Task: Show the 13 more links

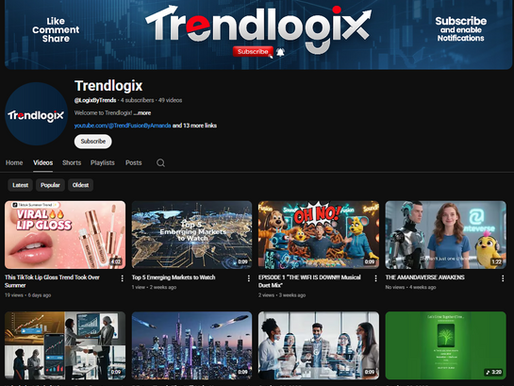Action: pyautogui.click(x=195, y=126)
